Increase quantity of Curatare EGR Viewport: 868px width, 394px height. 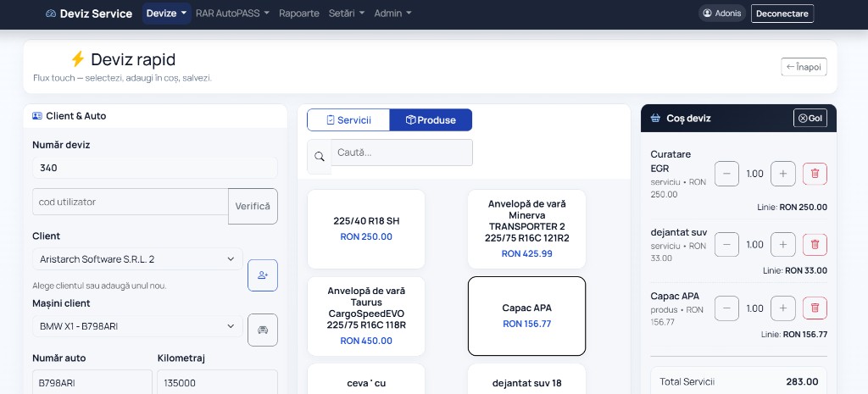pyautogui.click(x=782, y=174)
